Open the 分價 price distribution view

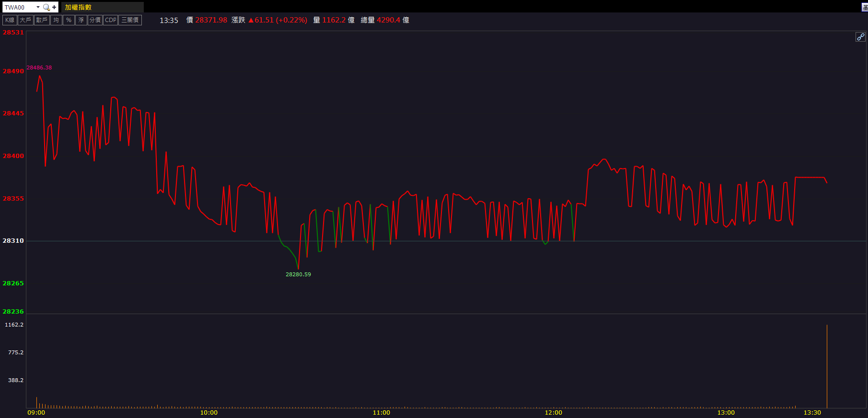point(95,20)
